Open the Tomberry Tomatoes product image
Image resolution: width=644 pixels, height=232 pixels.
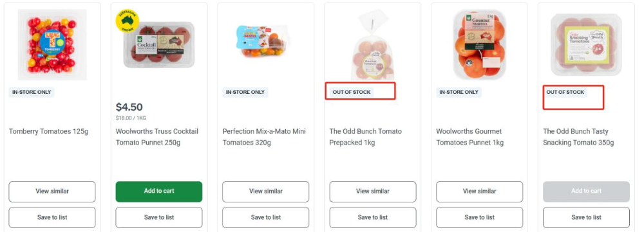point(52,45)
